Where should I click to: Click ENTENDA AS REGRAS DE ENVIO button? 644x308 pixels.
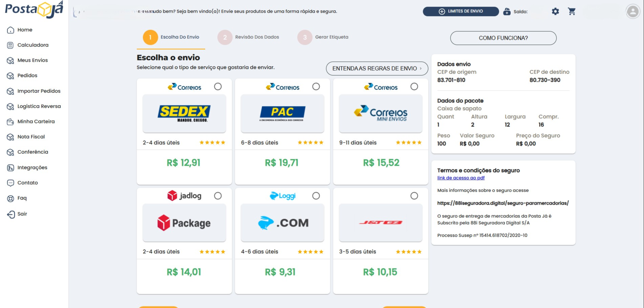377,69
